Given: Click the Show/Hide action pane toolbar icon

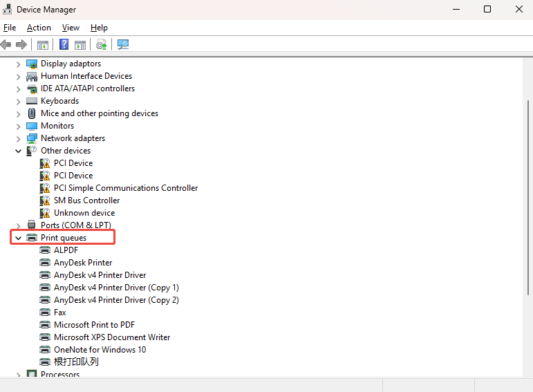Looking at the screenshot, I should (x=80, y=44).
